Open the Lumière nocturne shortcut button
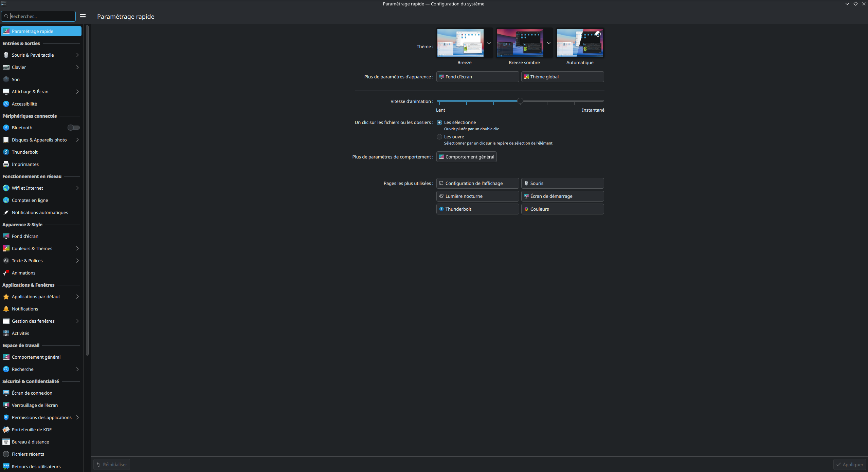Screen dimensions: 868x472 pyautogui.click(x=477, y=196)
